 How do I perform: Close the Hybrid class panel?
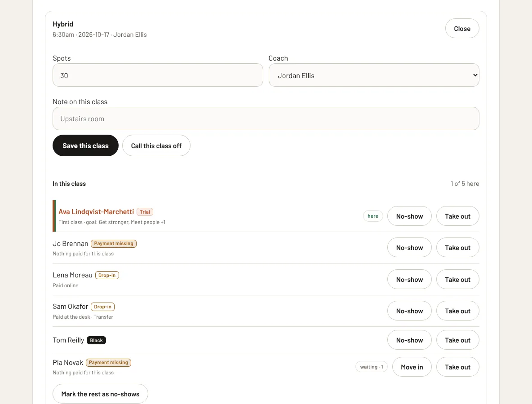(x=462, y=28)
